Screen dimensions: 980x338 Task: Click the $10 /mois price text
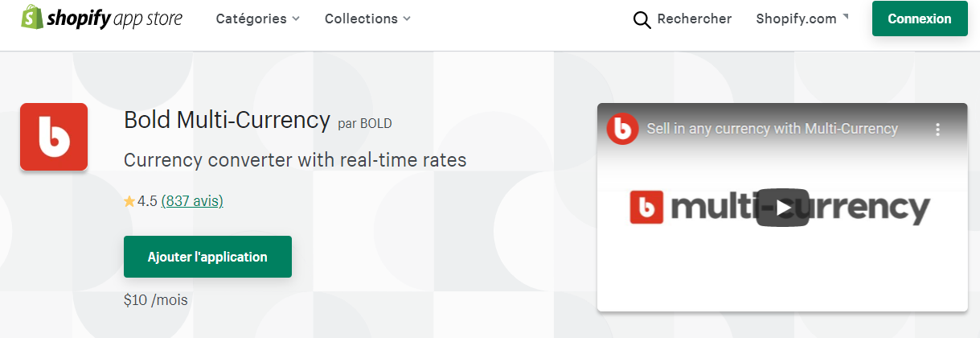click(156, 300)
